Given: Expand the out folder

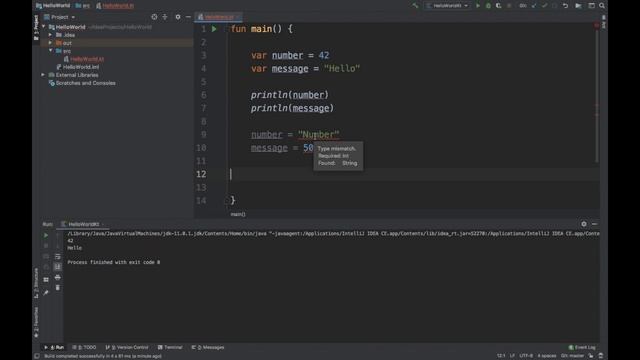Looking at the screenshot, I should click(x=51, y=43).
